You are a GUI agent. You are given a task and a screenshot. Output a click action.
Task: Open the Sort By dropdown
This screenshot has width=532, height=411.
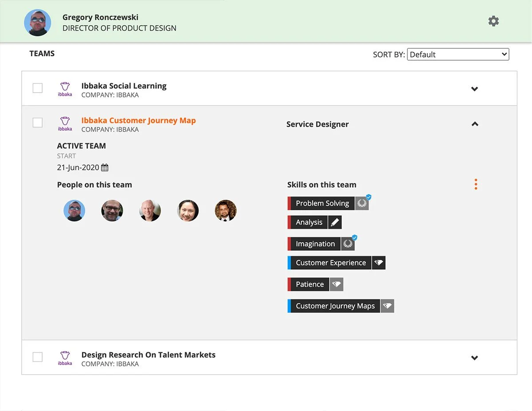pyautogui.click(x=458, y=54)
